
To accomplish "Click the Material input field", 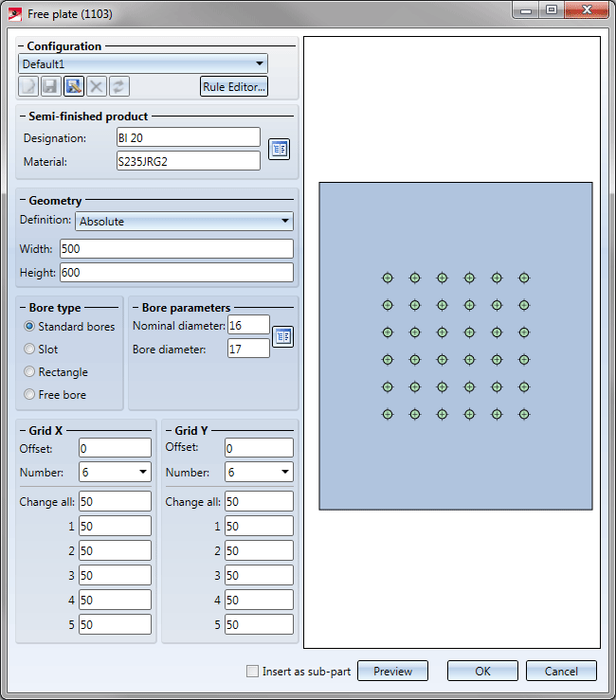I will point(189,161).
